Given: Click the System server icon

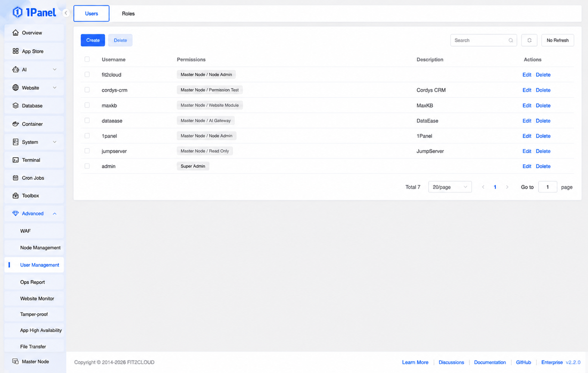Looking at the screenshot, I should coord(15,142).
